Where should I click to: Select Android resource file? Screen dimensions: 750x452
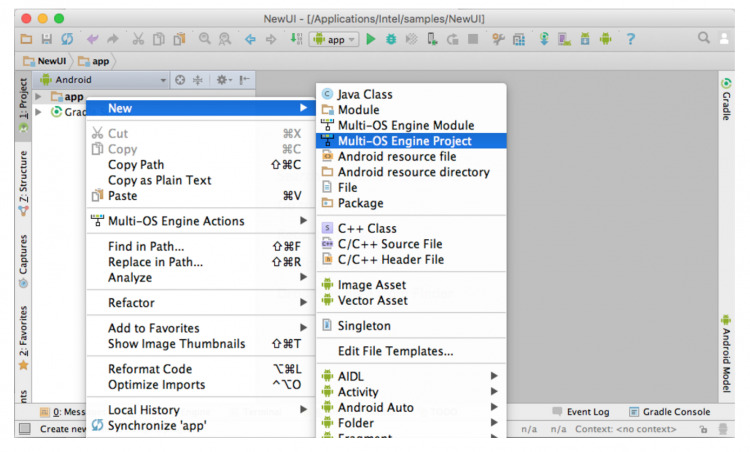411,156
